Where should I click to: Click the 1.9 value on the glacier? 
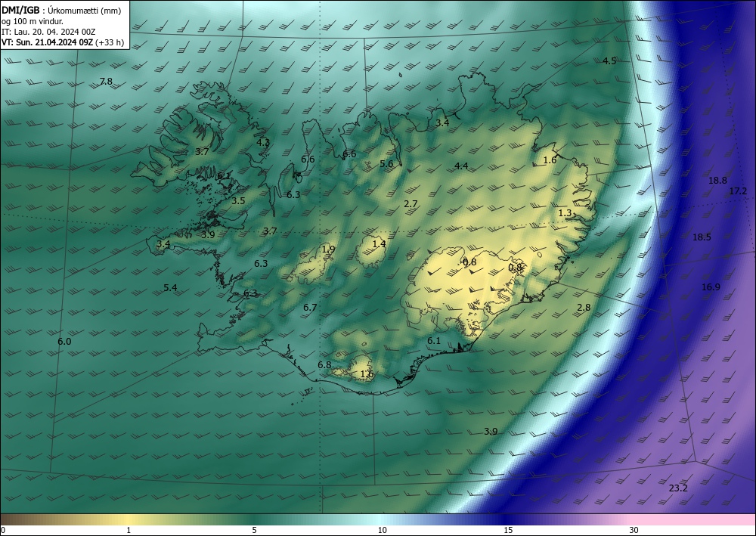point(328,249)
